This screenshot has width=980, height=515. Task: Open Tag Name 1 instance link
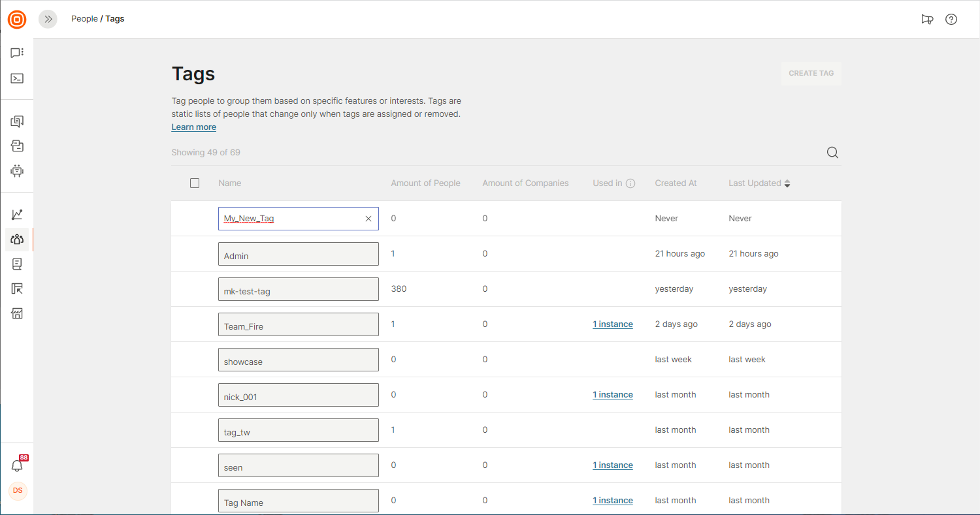tap(613, 501)
